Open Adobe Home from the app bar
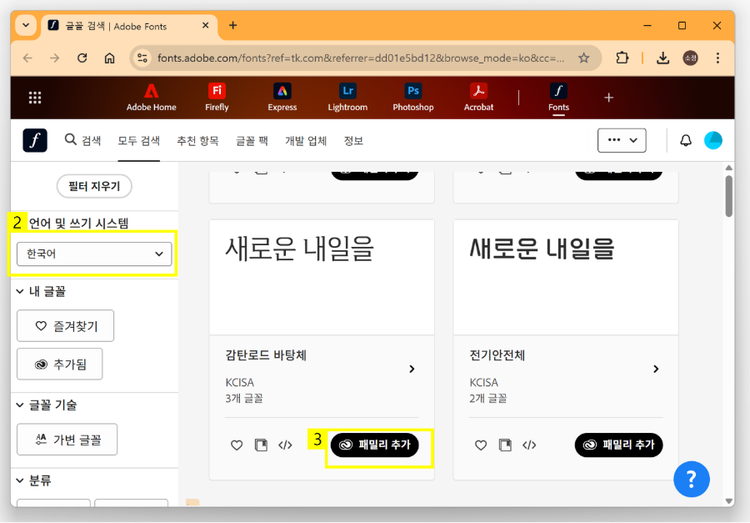 151,98
